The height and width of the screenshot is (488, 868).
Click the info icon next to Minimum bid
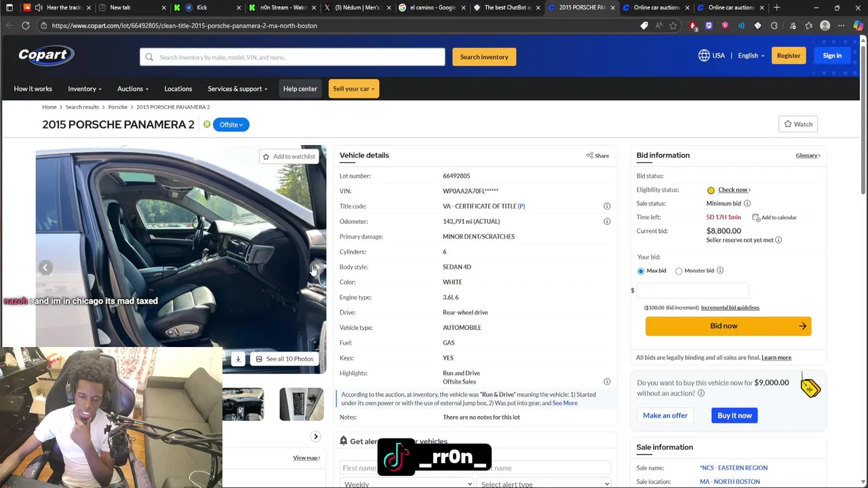[747, 203]
